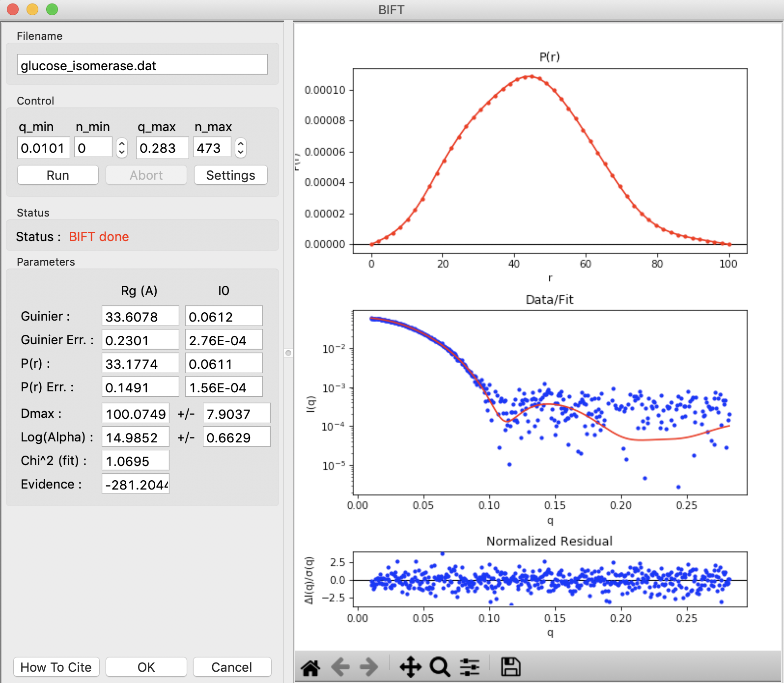
Task: Click the panel splitter handle
Action: [288, 353]
